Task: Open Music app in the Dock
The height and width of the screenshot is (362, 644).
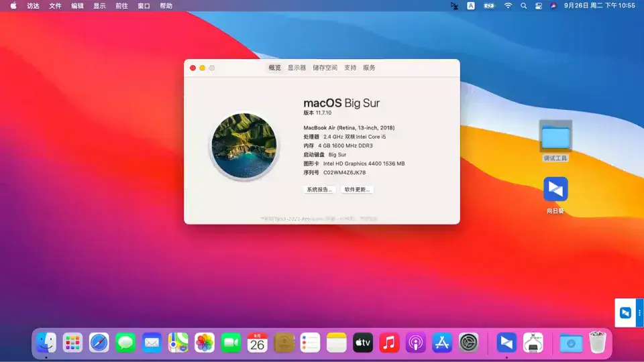Action: (389, 343)
